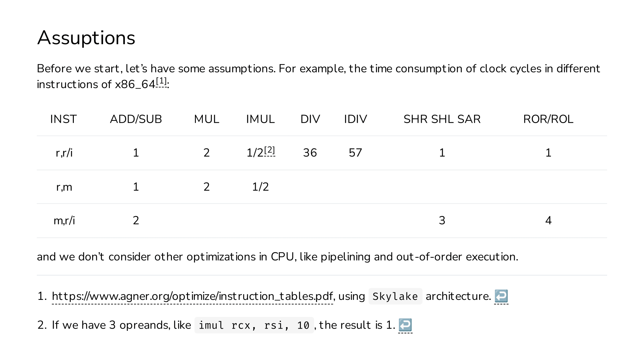The width and height of the screenshot is (644, 363).
Task: Follow the [1] footnote reference after x86_64
Action: pyautogui.click(x=161, y=81)
